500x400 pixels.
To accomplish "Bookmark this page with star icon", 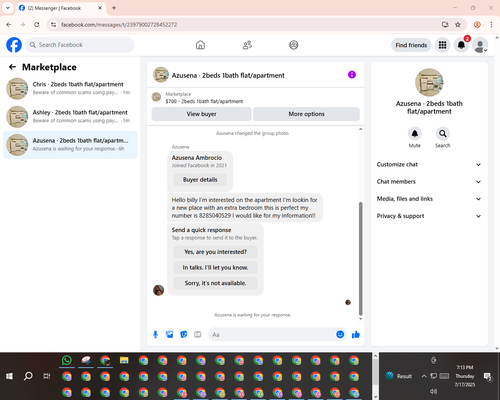I will pos(458,25).
